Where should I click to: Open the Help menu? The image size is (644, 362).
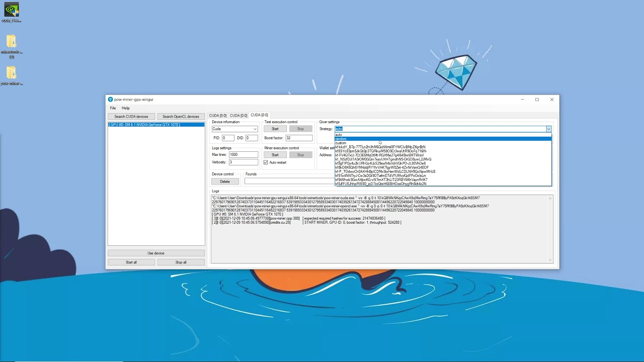[125, 108]
